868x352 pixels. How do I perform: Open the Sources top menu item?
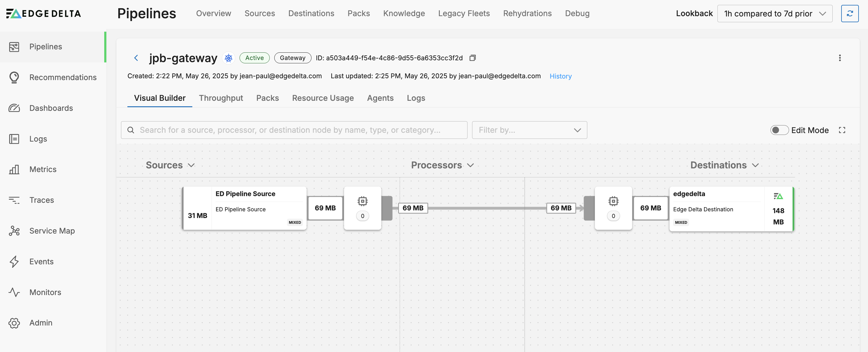coord(260,13)
